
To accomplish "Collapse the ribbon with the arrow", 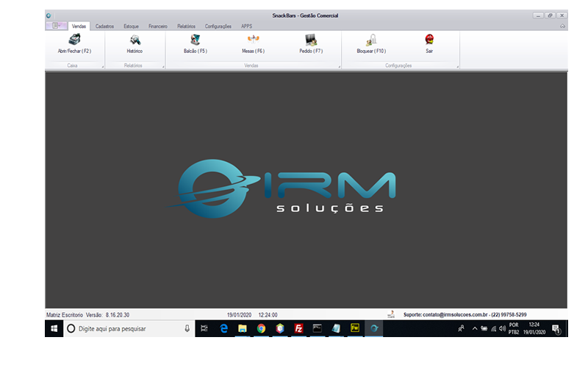I will [562, 26].
